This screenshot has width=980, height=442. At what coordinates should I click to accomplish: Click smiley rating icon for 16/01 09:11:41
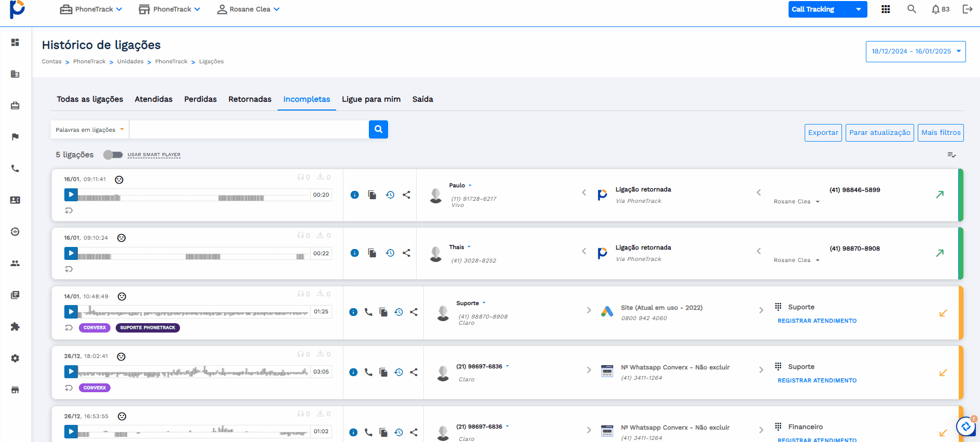119,179
